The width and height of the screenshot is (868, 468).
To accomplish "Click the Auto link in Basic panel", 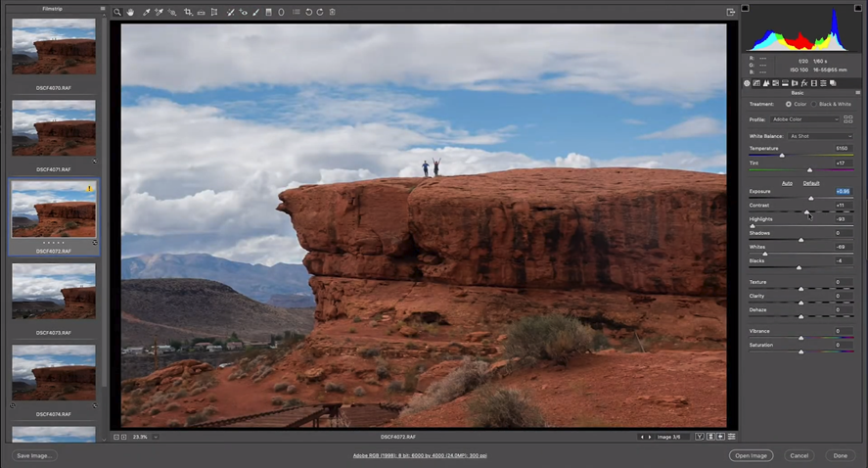I will coord(787,183).
